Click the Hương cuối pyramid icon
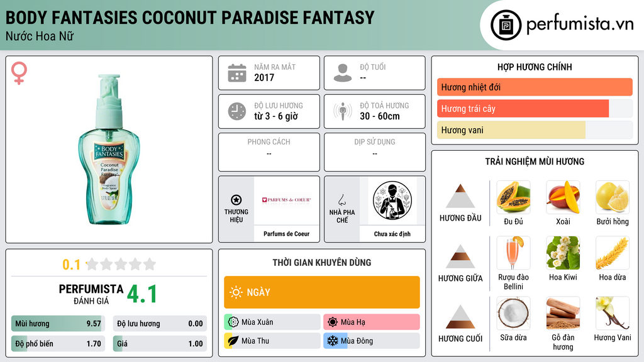This screenshot has width=644, height=362. click(x=460, y=317)
